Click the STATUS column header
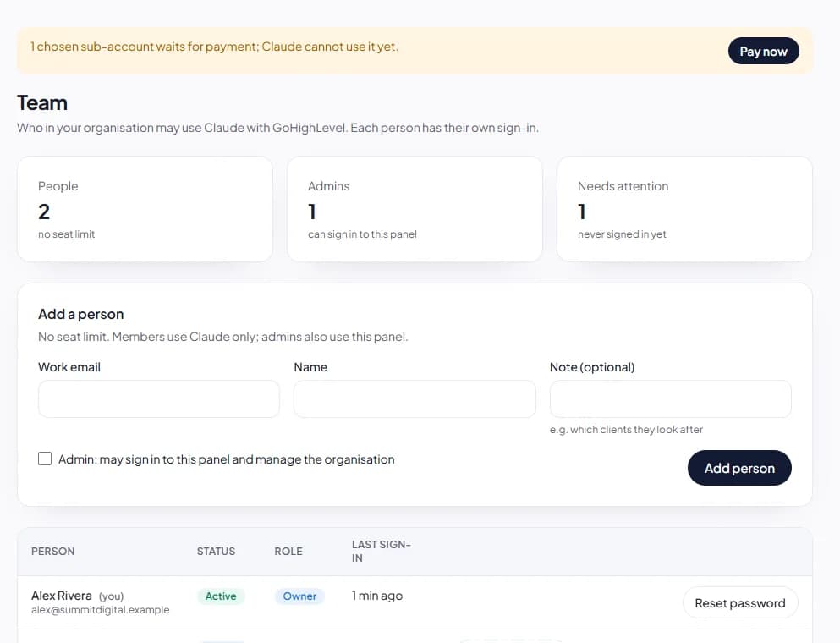Image resolution: width=840 pixels, height=643 pixels. pyautogui.click(x=216, y=551)
